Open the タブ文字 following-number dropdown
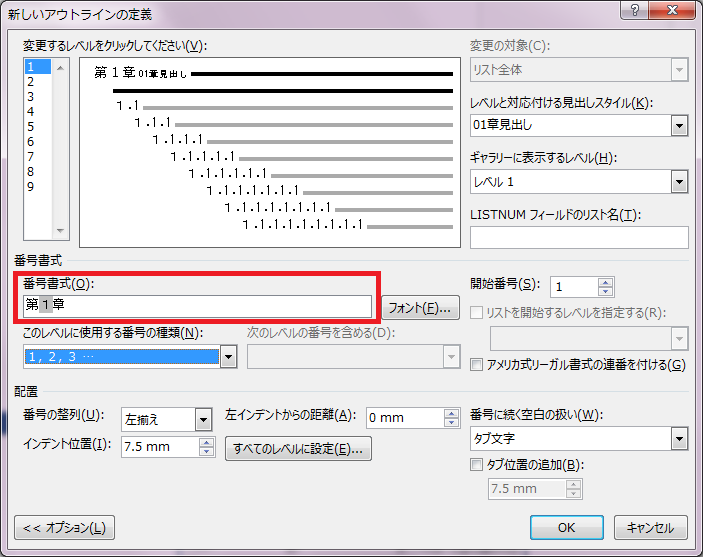 [679, 439]
